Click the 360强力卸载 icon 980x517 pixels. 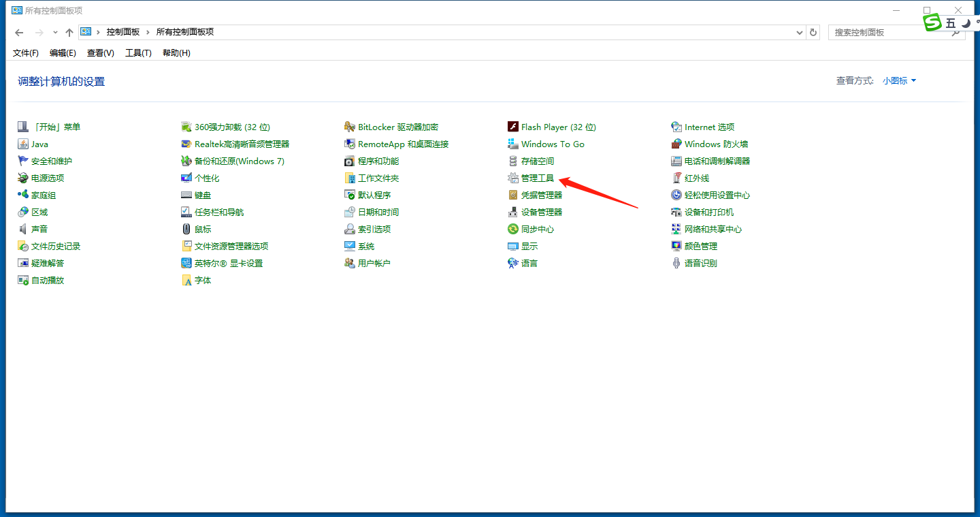pyautogui.click(x=186, y=127)
